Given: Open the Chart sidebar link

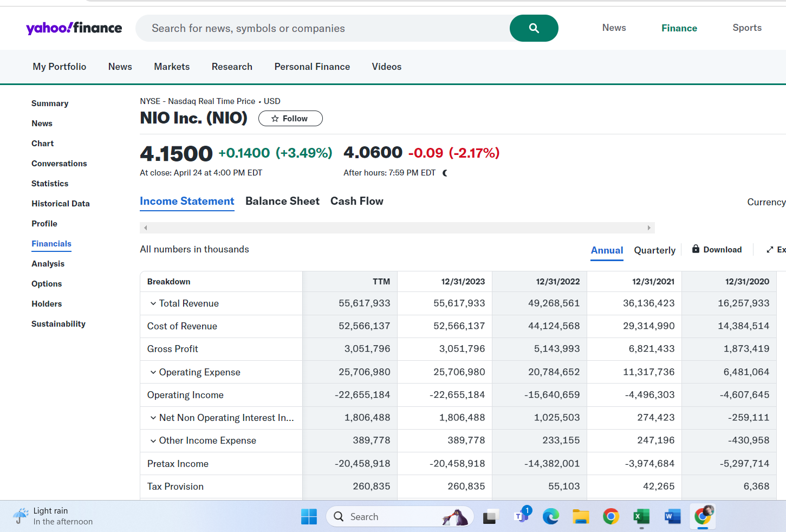Looking at the screenshot, I should point(42,144).
